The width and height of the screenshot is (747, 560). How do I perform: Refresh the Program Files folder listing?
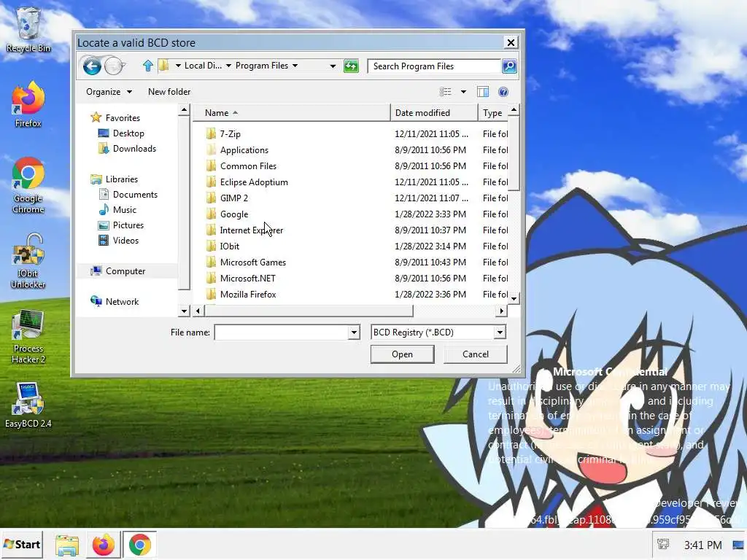(x=351, y=66)
